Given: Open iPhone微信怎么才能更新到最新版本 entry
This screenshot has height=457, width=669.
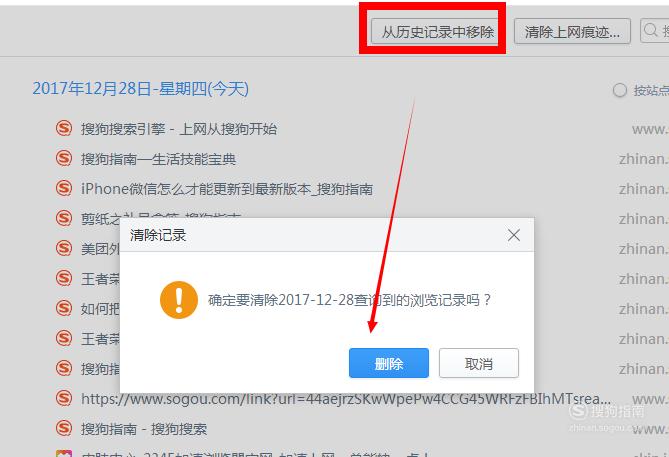Looking at the screenshot, I should 227,189.
